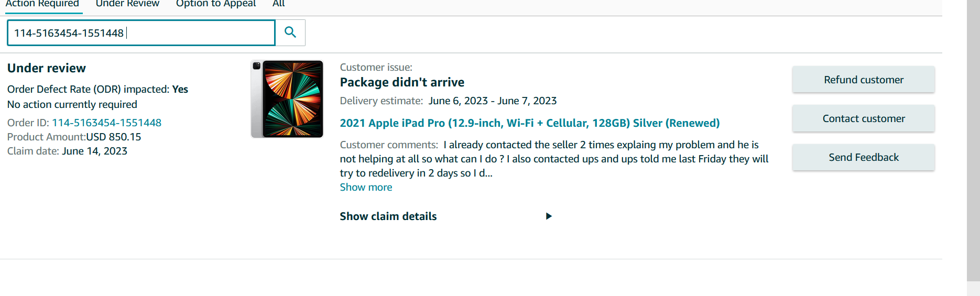Open the Option to Appeal tab
980x296 pixels.
pos(216,4)
